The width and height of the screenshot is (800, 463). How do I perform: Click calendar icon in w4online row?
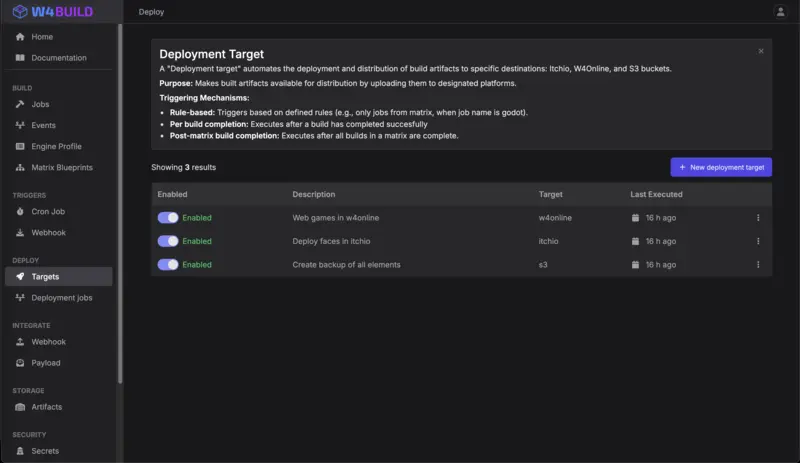click(635, 218)
